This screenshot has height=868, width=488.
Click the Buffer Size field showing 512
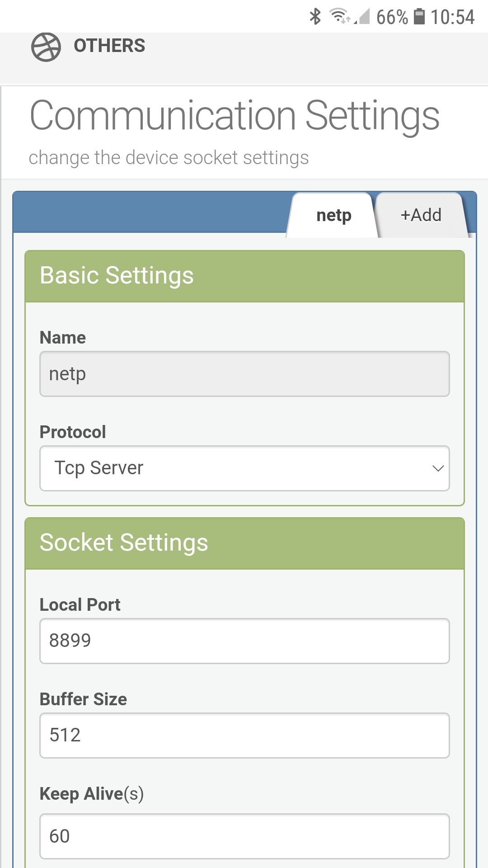[x=244, y=735]
